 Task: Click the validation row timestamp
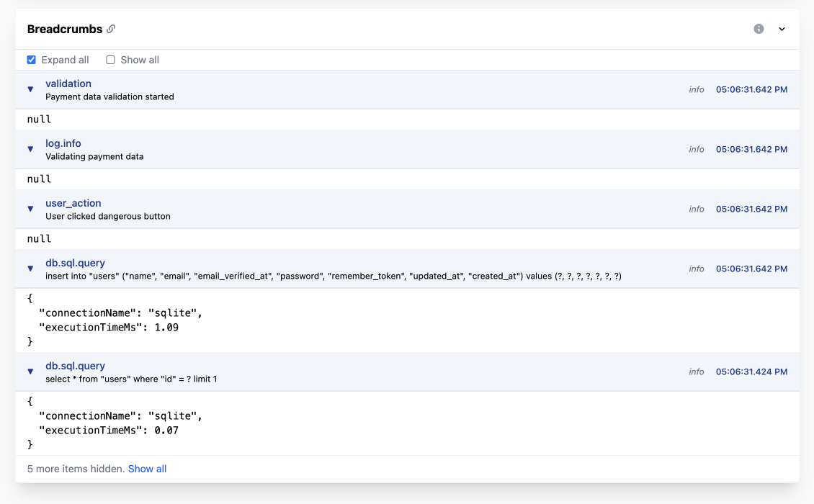coord(751,89)
